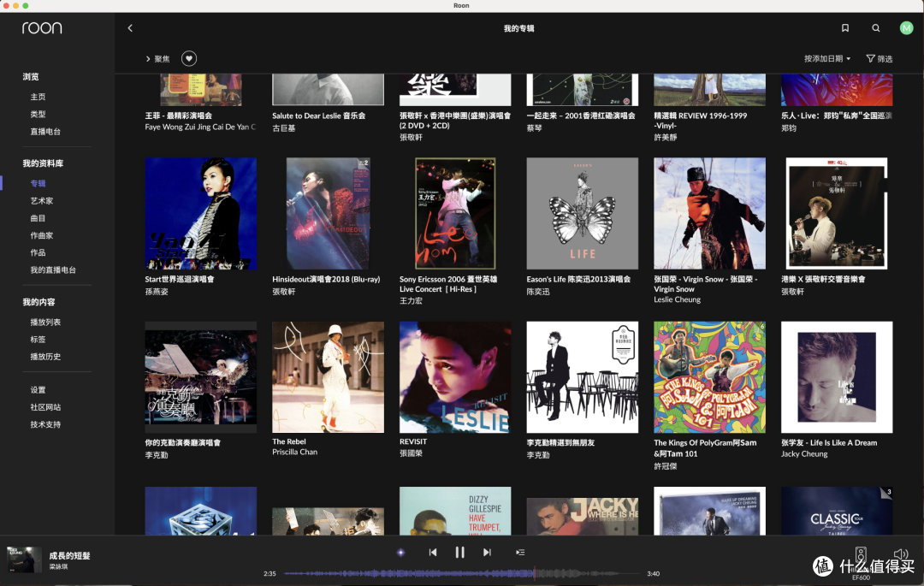Click the 一起走来 2001香港红磡演唱会 title
This screenshot has width=924, height=586.
coord(581,115)
